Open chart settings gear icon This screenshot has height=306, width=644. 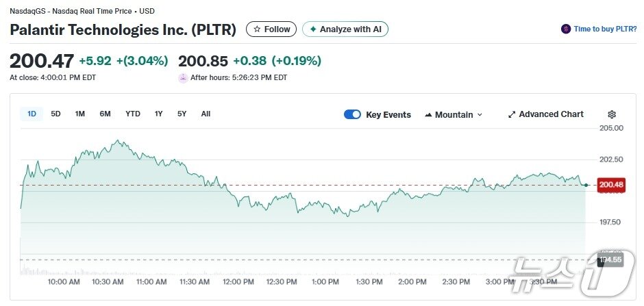coord(612,114)
